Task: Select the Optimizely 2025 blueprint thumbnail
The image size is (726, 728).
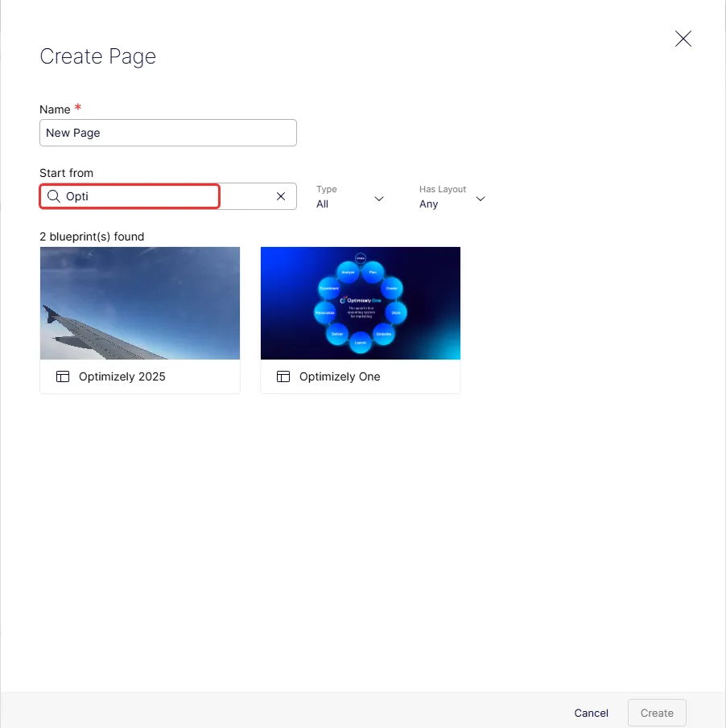Action: [140, 303]
